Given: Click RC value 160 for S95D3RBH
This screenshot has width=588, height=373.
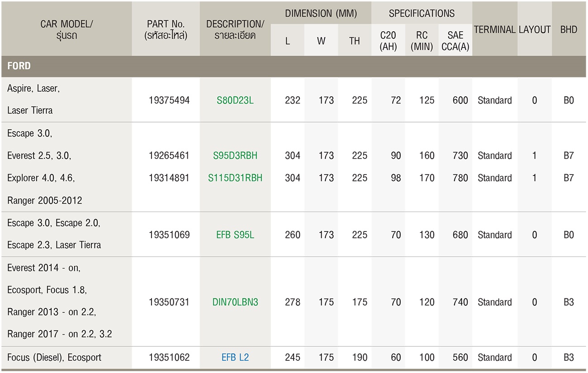Looking at the screenshot, I should (427, 156).
